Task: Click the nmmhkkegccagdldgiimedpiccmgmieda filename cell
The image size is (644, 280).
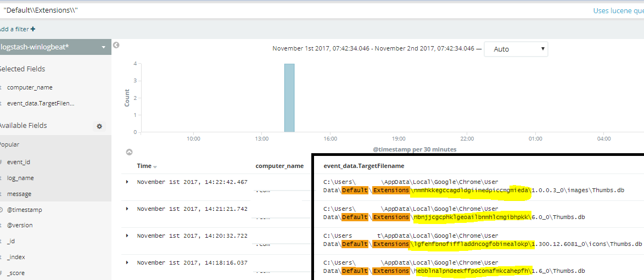Action: click(x=474, y=186)
